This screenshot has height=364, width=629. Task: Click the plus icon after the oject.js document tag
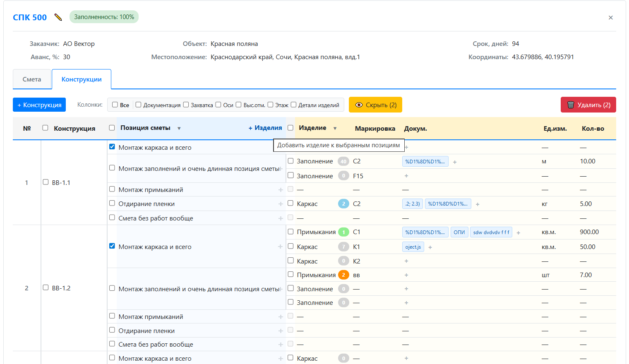point(430,247)
